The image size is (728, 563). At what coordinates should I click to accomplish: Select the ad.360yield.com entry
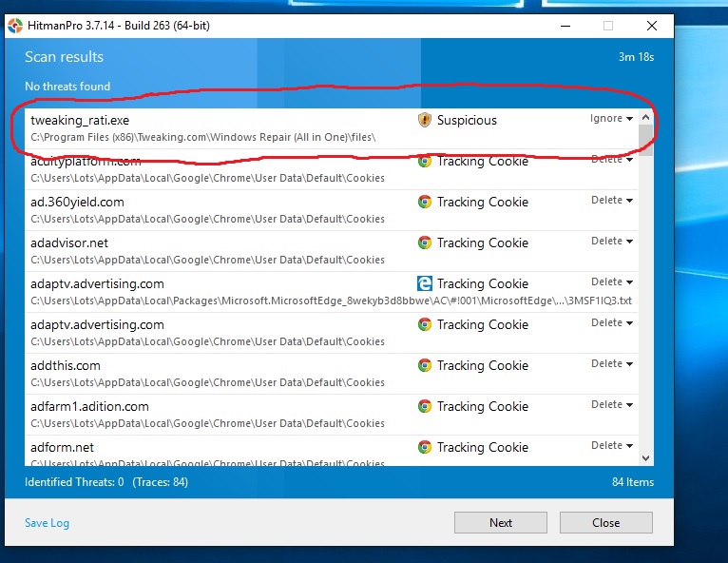(x=332, y=210)
